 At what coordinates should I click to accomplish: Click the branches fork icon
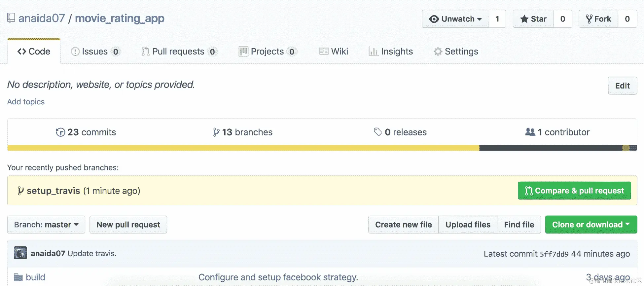point(216,132)
